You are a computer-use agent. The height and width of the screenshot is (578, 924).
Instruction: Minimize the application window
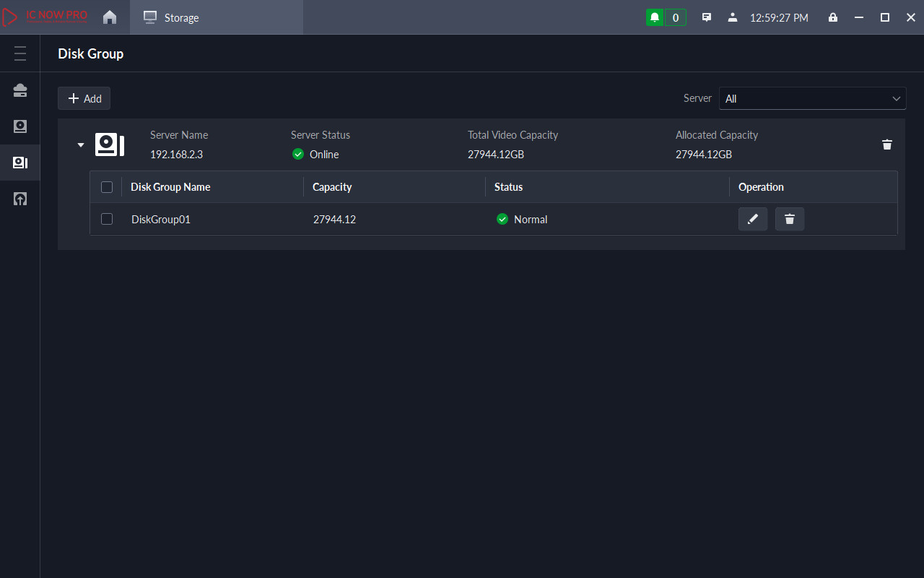(858, 17)
